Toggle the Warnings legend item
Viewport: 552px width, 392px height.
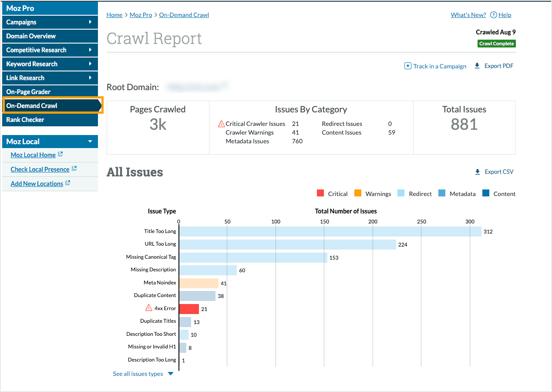click(373, 194)
